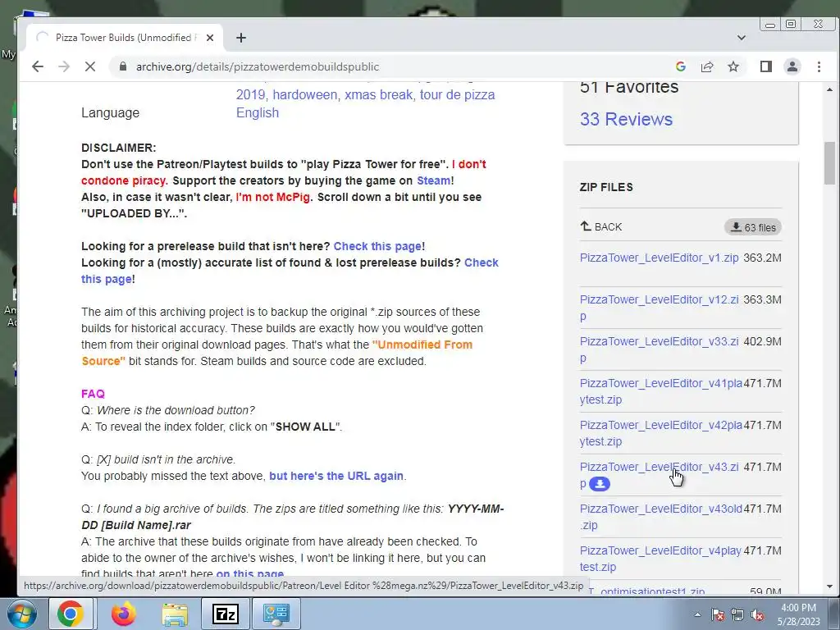Screen dimensions: 840x630
Task: Open PizzaTower_LevelEditor_v43old.zip link
Action: [x=660, y=517]
